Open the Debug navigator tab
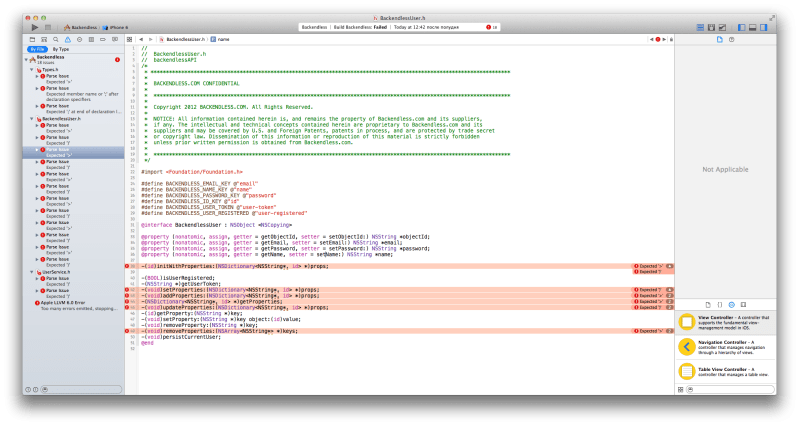This screenshot has width=799, height=426. (91, 39)
